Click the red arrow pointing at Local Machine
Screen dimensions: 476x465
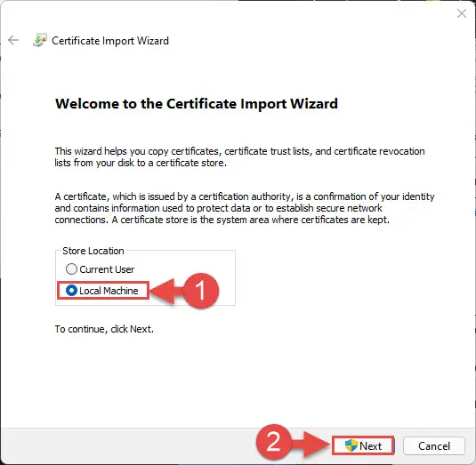point(166,292)
